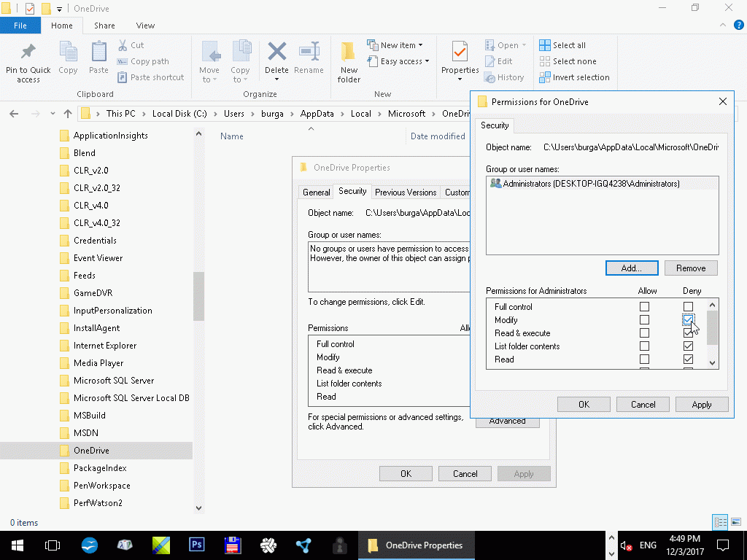Click the History ribbon item
This screenshot has height=560, width=747.
click(x=504, y=77)
